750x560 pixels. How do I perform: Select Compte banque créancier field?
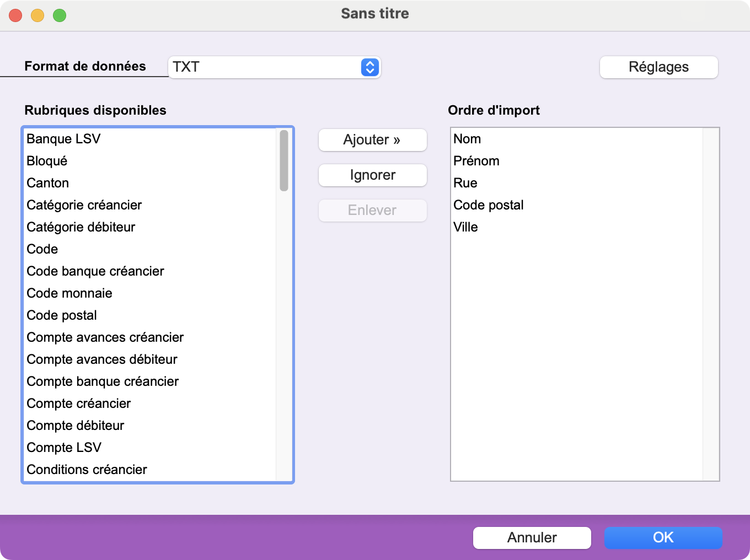tap(150, 381)
